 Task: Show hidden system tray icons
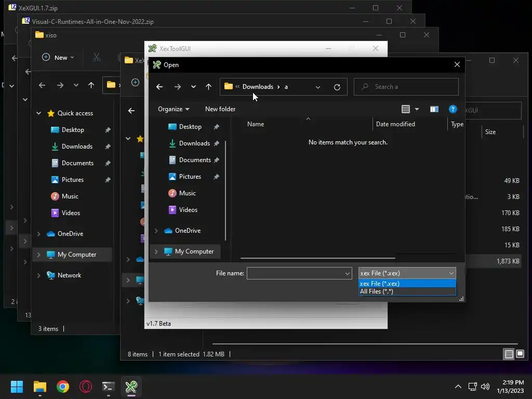point(458,387)
